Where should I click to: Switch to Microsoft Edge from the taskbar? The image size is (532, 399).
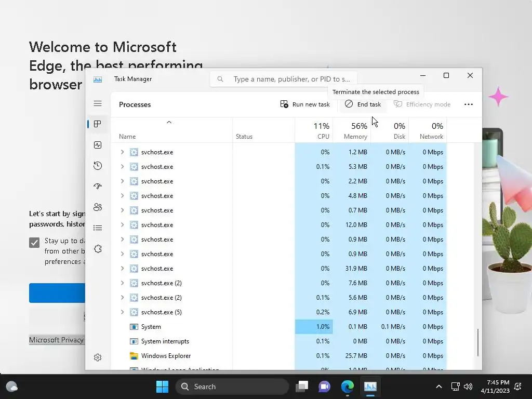[348, 387]
